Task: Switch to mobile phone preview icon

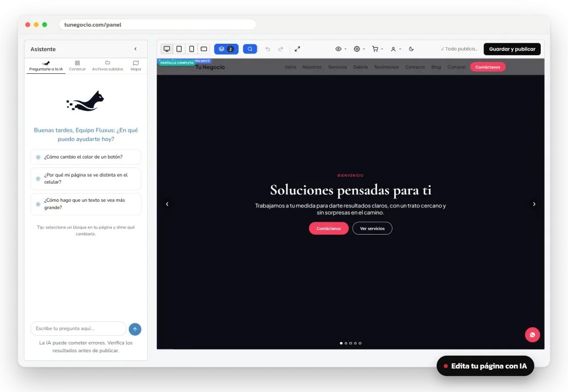Action: pos(191,49)
